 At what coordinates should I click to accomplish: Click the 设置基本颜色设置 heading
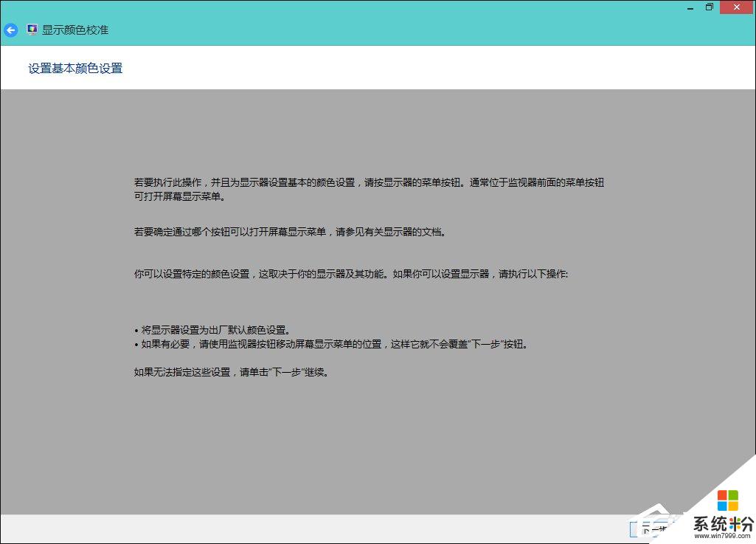75,69
